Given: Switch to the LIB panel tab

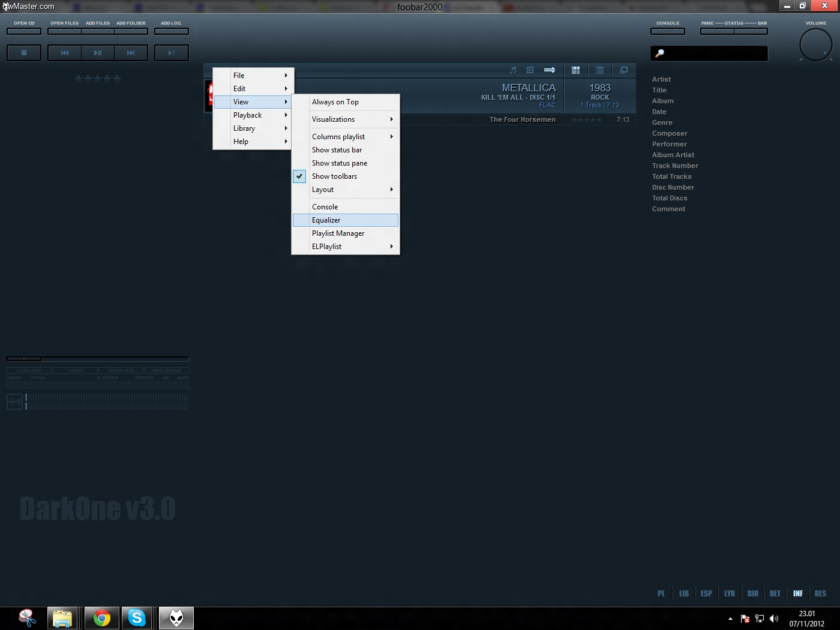Looking at the screenshot, I should coord(684,593).
